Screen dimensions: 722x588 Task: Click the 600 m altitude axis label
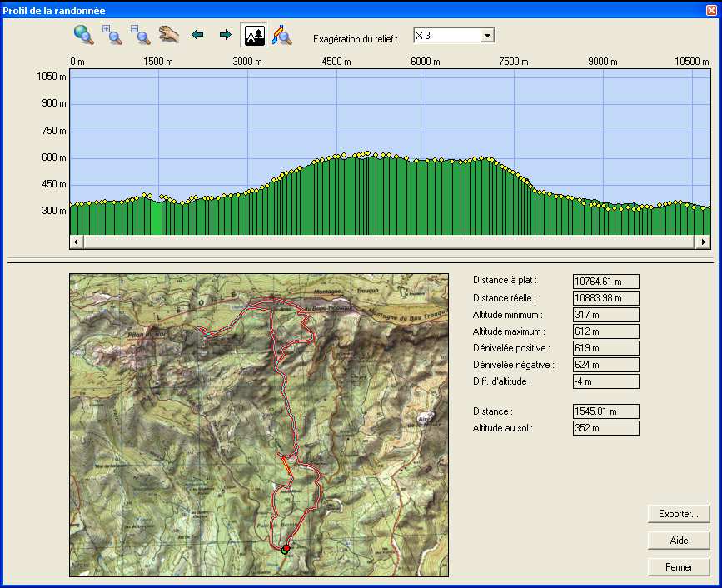(x=54, y=157)
